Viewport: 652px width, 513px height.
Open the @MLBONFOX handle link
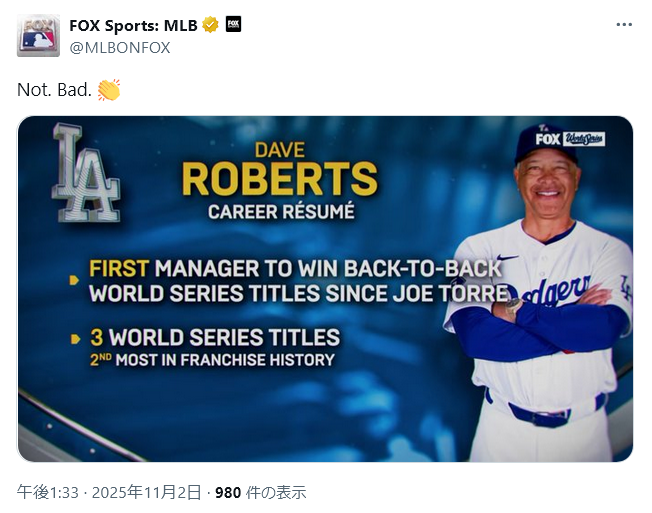(119, 47)
